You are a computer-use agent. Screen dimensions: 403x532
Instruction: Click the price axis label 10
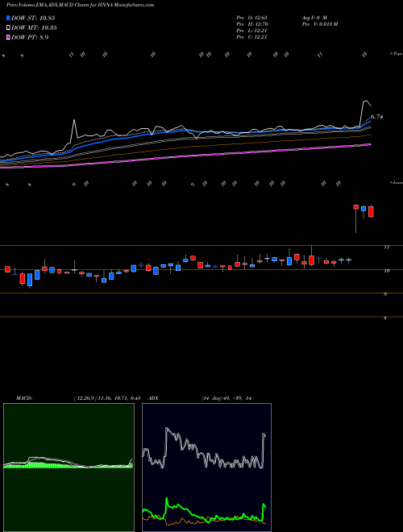coord(386,271)
